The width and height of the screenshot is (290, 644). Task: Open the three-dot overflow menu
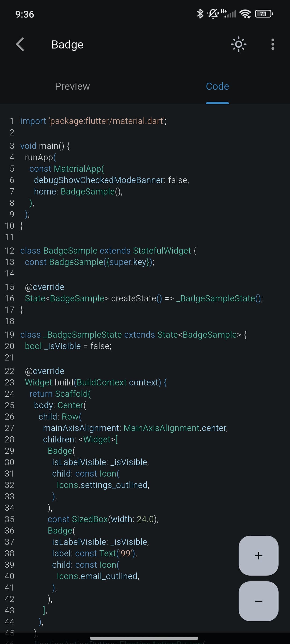(273, 44)
